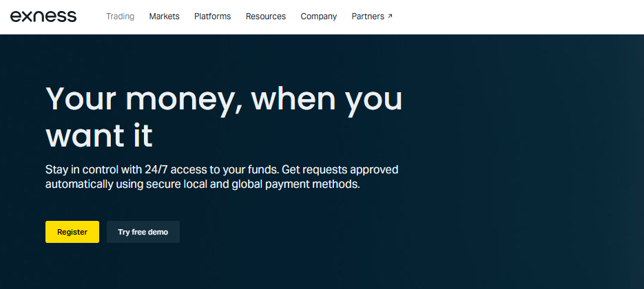Follow the Partners external link
The image size is (644, 289).
tap(372, 17)
